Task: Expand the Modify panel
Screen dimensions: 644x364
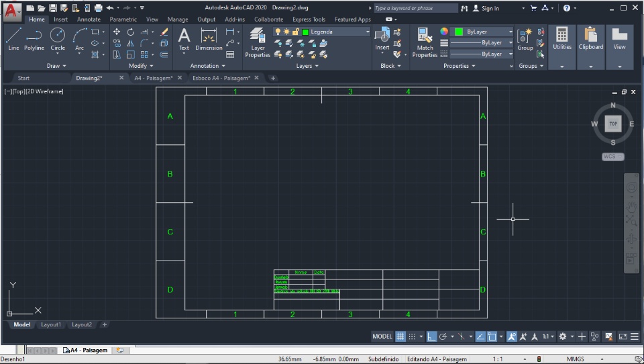Action: pos(141,66)
